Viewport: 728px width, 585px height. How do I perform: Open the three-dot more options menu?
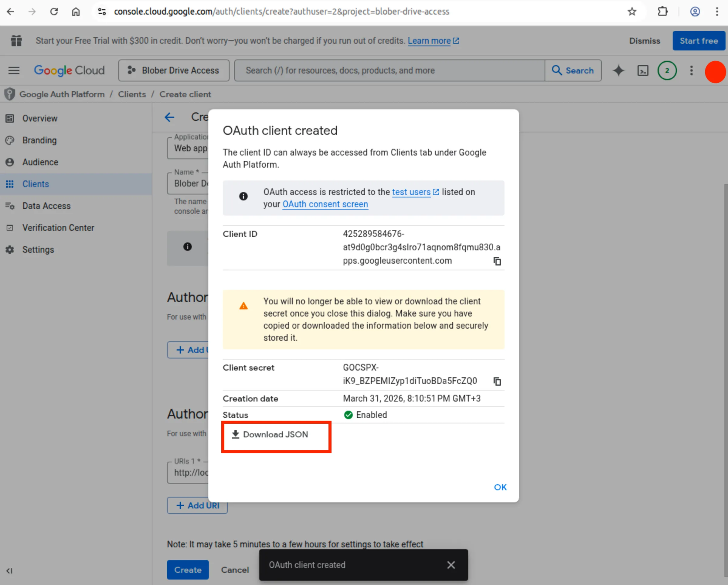691,70
